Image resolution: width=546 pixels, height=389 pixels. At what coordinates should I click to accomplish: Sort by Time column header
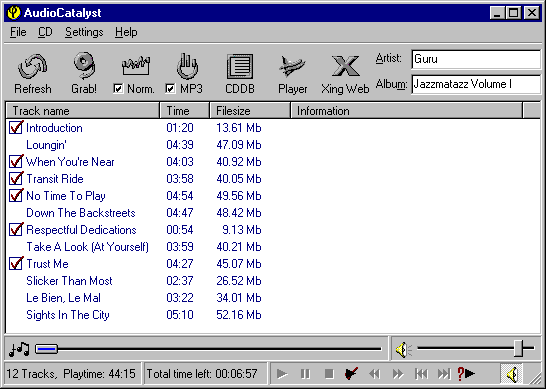(x=185, y=111)
